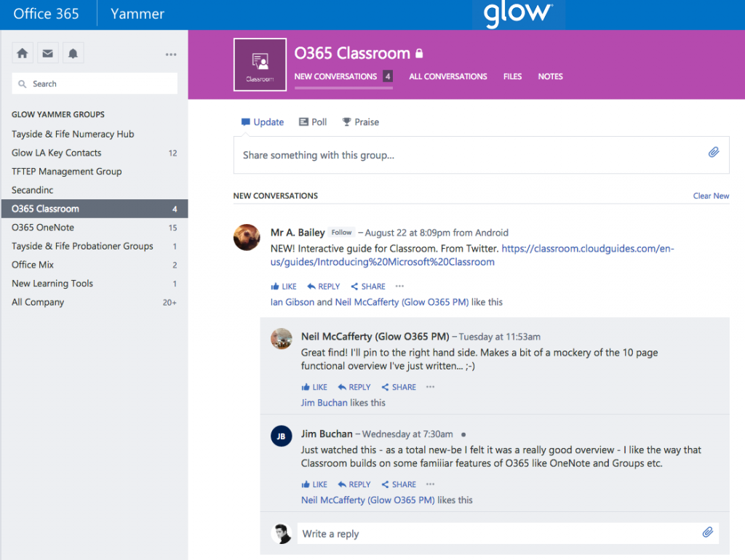The width and height of the screenshot is (745, 560).
Task: Select the Poll post type
Action: (313, 122)
